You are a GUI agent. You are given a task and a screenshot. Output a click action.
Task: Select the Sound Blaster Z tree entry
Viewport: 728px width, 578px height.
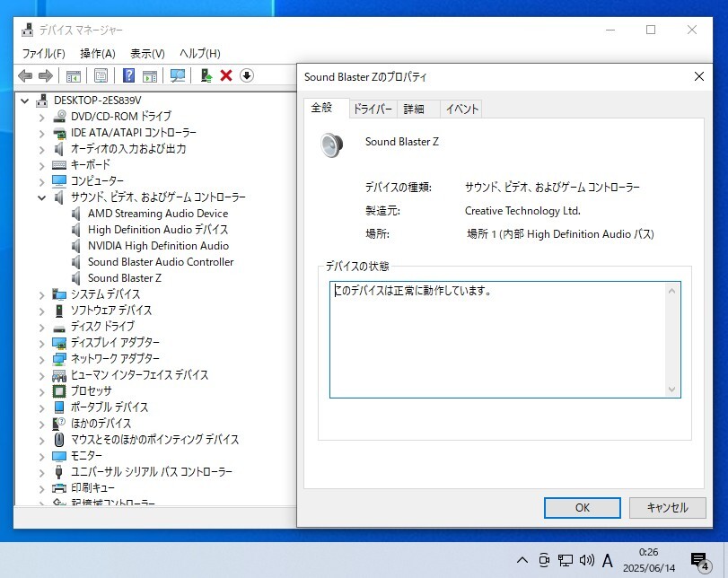(x=125, y=278)
